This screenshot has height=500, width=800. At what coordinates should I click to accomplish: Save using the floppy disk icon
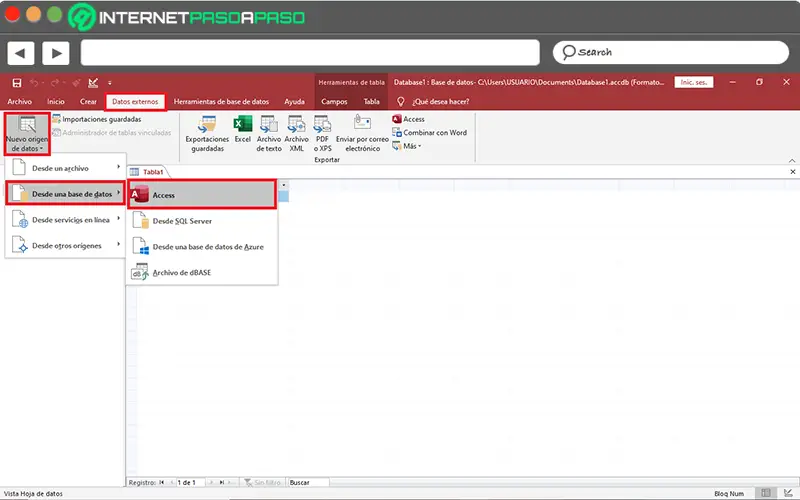(x=17, y=83)
